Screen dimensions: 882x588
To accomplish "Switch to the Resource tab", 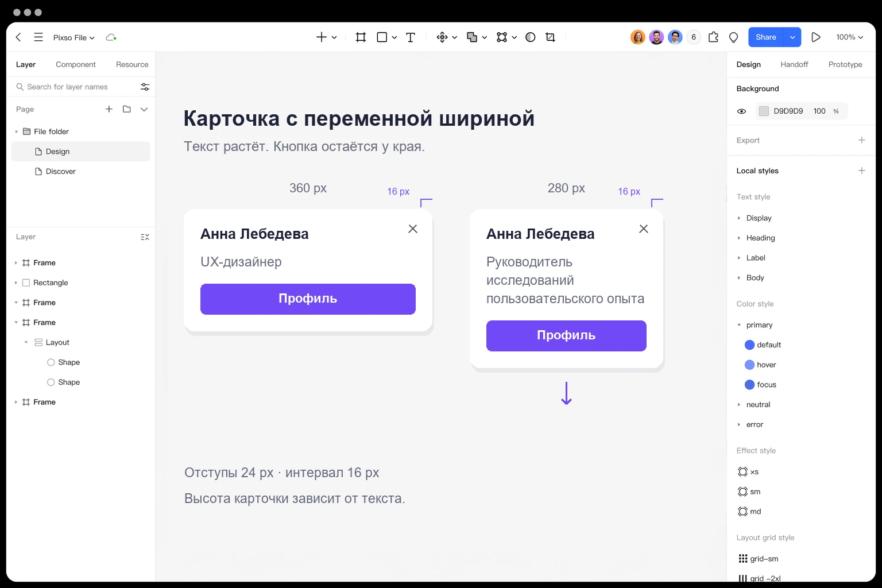I will (132, 64).
